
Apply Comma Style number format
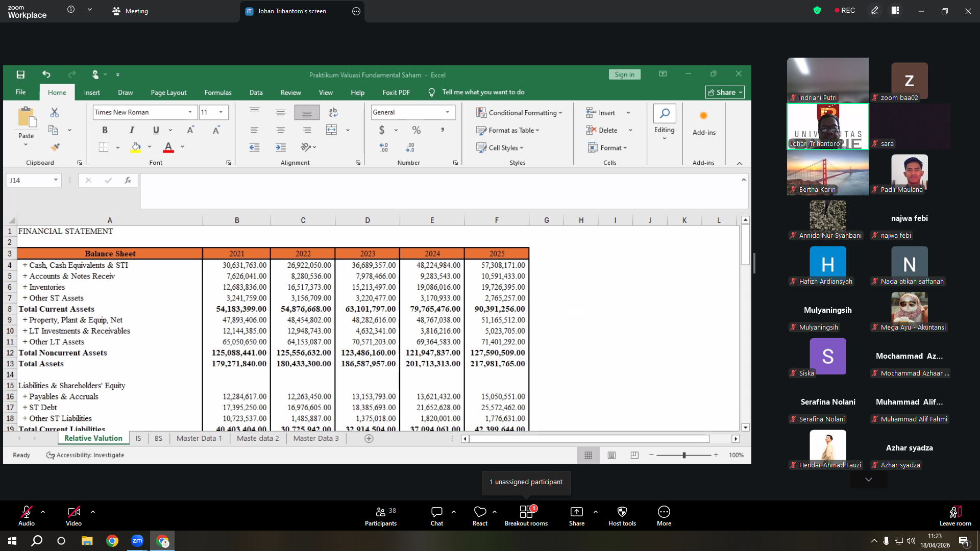pyautogui.click(x=443, y=130)
